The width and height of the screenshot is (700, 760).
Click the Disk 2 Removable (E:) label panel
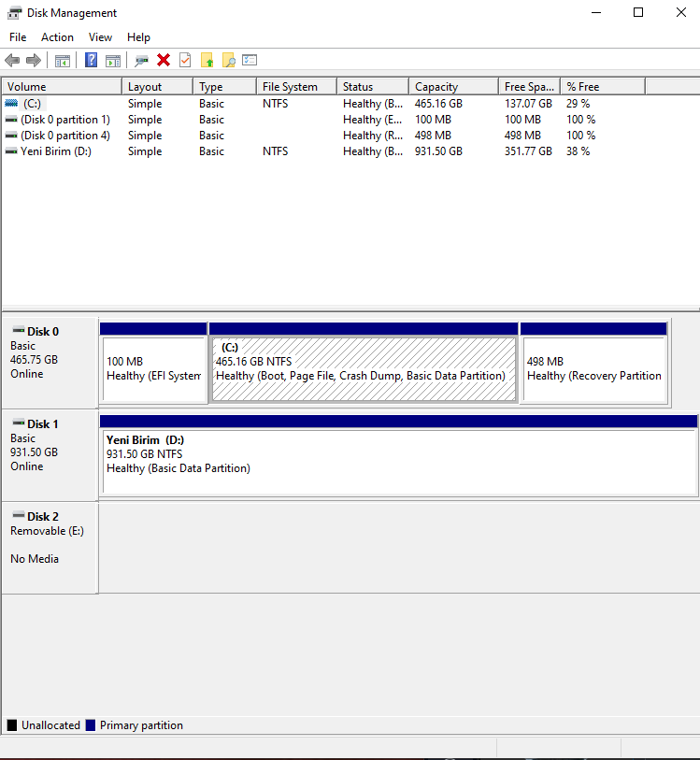(50, 548)
